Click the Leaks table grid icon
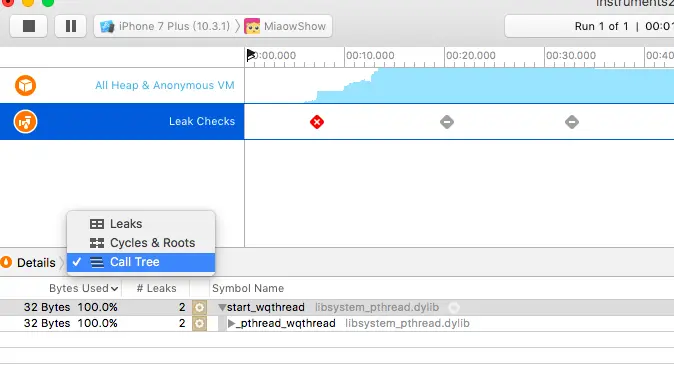Screen dimensions: 674x374 [x=97, y=224]
